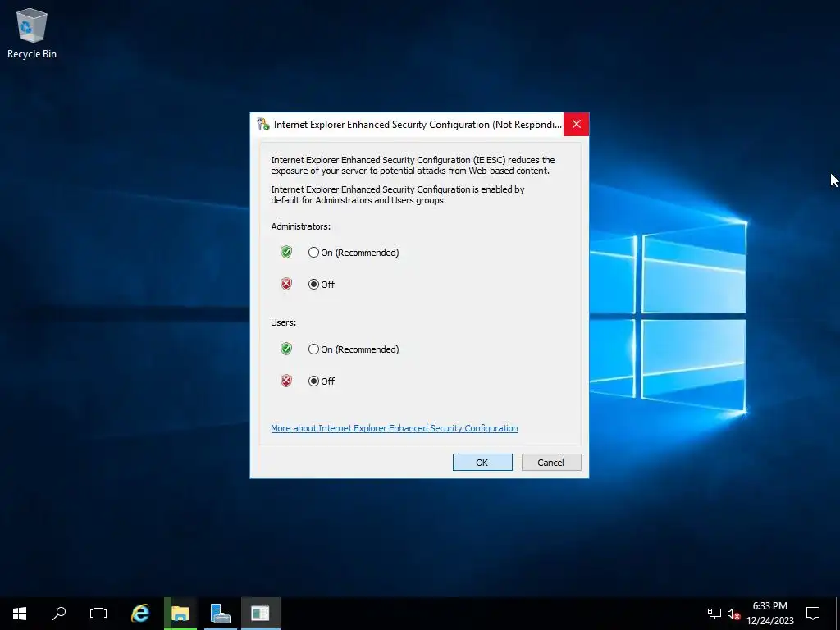Select Off radio button under Users
Viewport: 840px width, 630px height.
[322, 381]
